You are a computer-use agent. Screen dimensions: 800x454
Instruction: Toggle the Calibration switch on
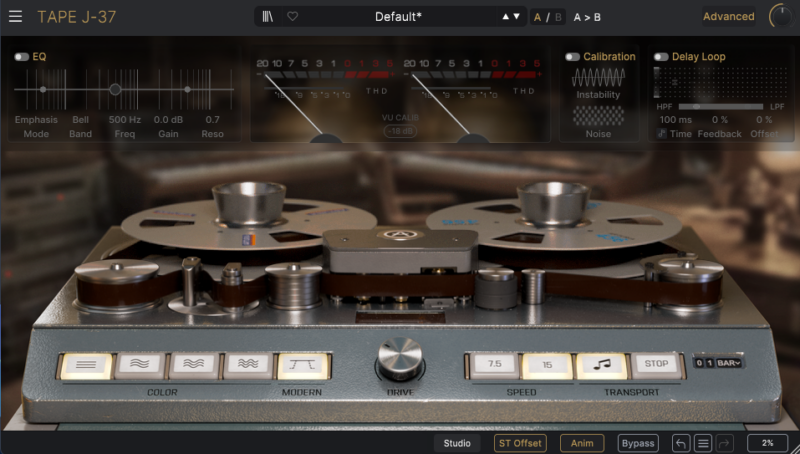tap(573, 57)
